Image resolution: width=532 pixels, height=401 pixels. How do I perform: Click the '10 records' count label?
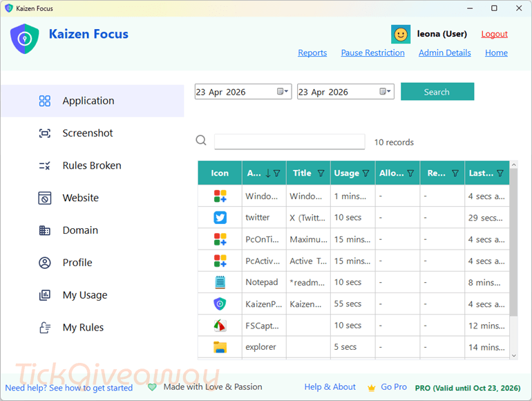coord(394,142)
